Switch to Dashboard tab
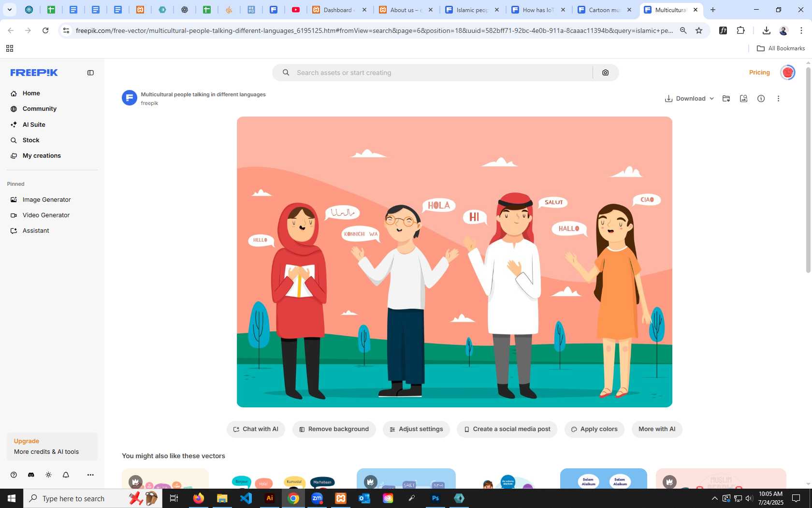Screen dimensions: 812x508 339,10
